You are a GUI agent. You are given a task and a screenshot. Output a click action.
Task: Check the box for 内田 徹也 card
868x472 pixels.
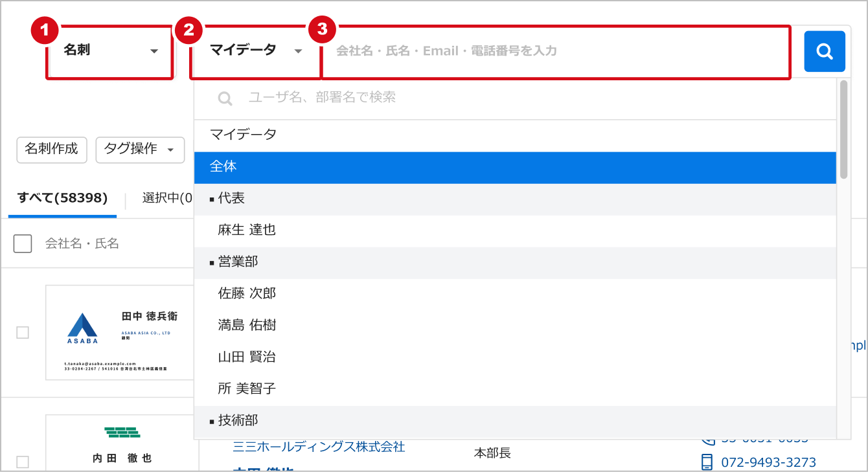[23, 462]
